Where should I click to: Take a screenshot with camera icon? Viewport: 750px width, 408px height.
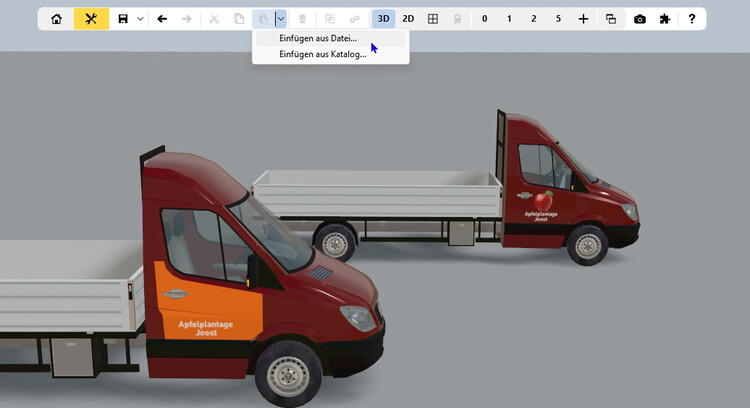(640, 19)
